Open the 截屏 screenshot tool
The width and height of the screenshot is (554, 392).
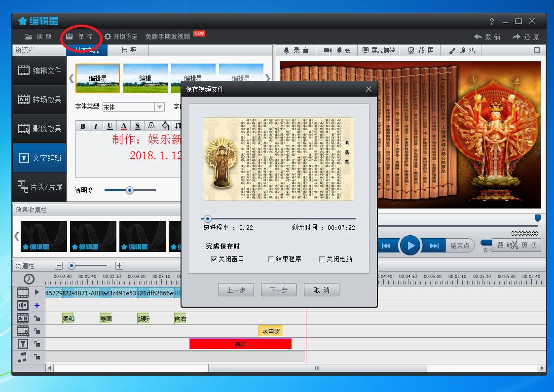point(421,50)
